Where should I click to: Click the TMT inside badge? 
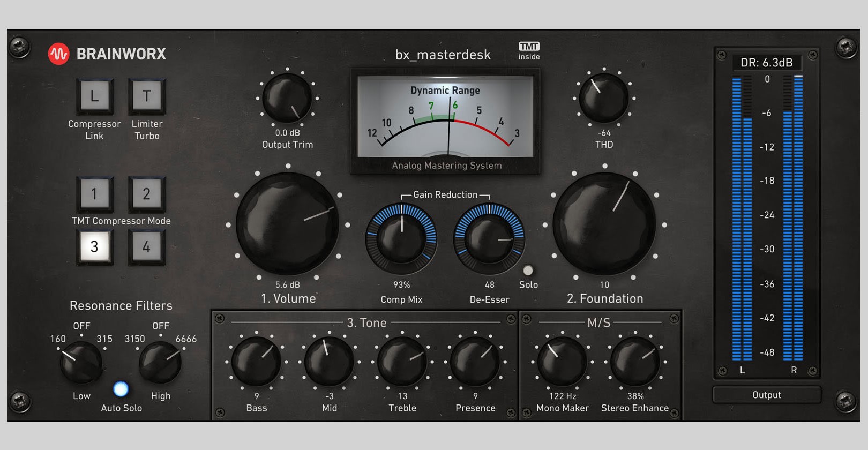[x=529, y=51]
